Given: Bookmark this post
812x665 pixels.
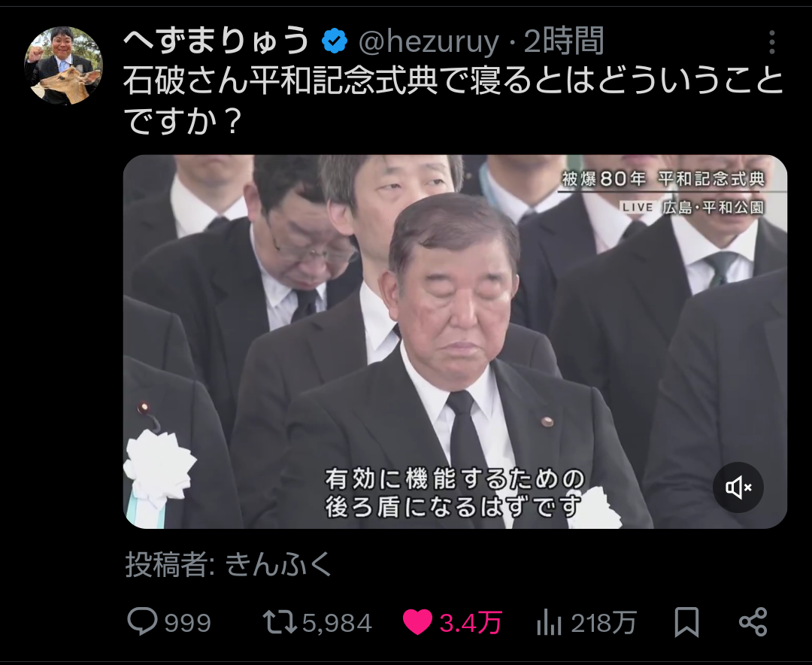Looking at the screenshot, I should pos(686,622).
